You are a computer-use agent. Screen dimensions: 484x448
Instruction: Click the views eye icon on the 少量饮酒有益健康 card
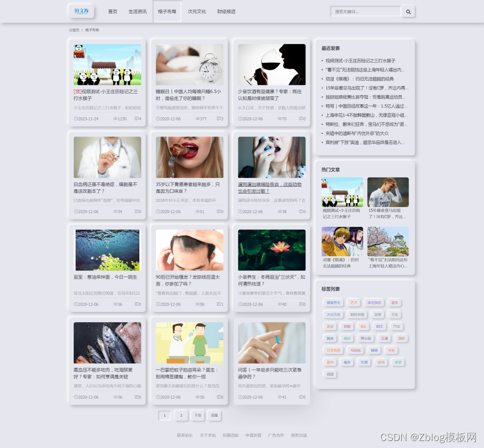[x=280, y=118]
